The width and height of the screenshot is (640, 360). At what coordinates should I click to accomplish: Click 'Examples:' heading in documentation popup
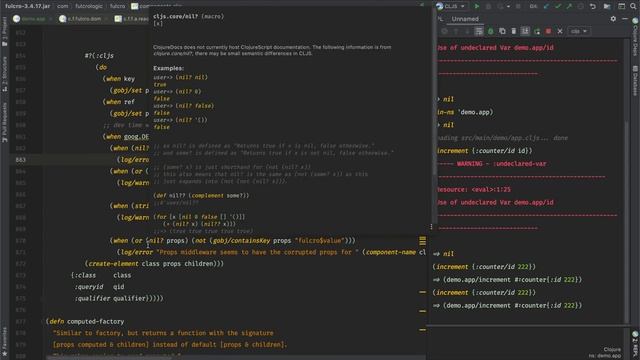click(x=169, y=68)
